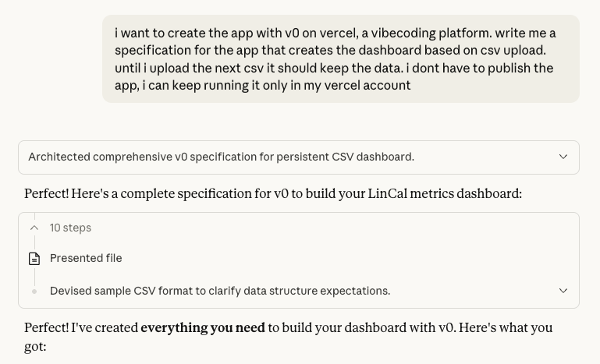
Task: Expand the Architected comprehensive v0 specification summary
Action: [x=221, y=157]
